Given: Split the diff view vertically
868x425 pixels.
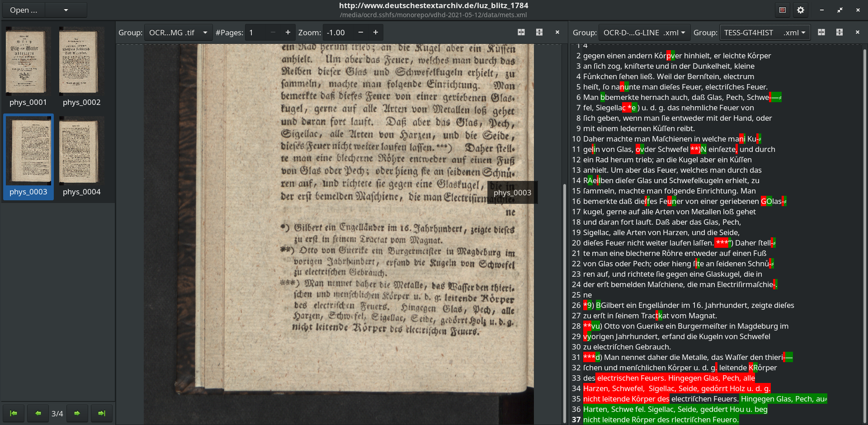Looking at the screenshot, I should [x=840, y=33].
